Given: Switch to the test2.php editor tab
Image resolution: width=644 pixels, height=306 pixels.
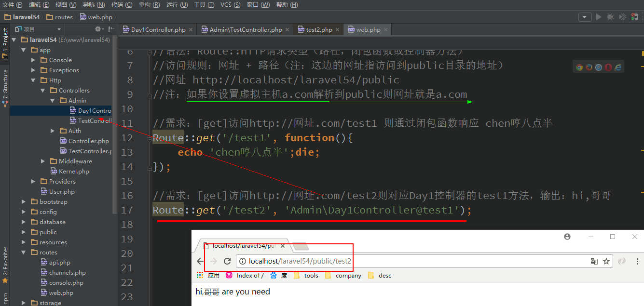Looking at the screenshot, I should tap(319, 30).
